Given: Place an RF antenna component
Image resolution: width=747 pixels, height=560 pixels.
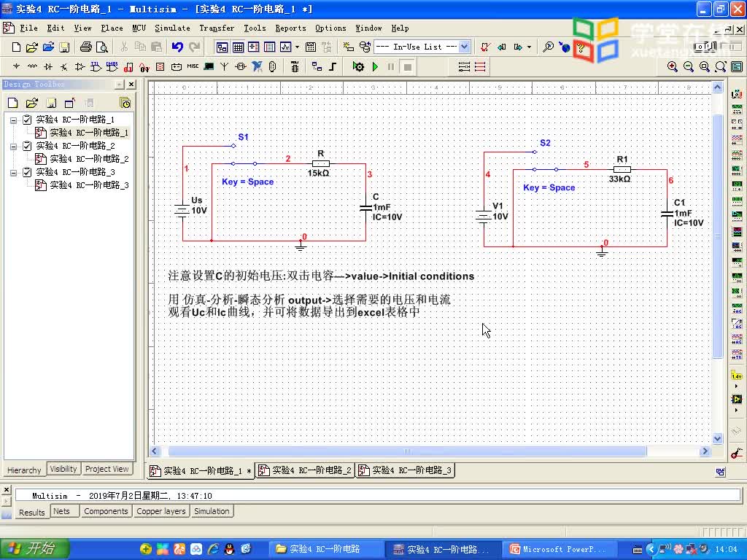Looking at the screenshot, I should (x=225, y=66).
